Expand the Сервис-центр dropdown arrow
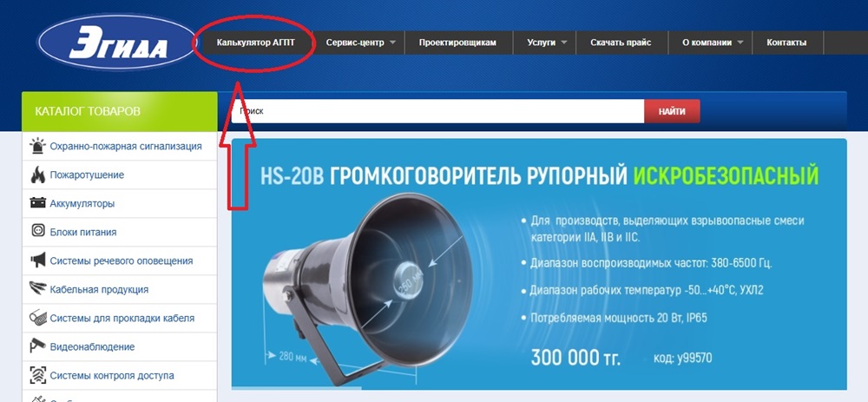 click(392, 43)
